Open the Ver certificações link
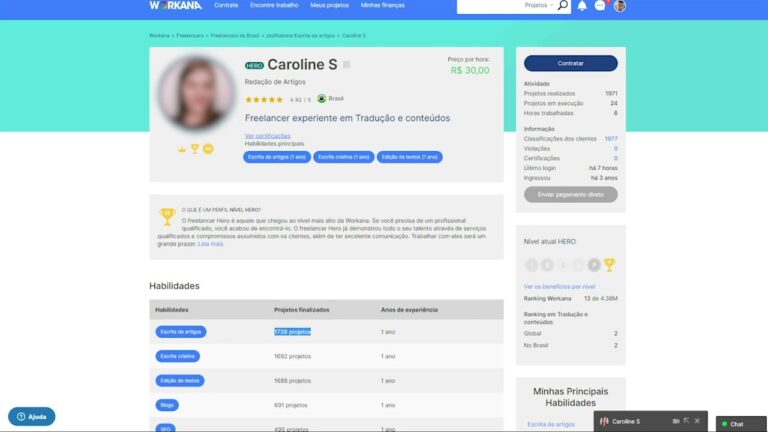768x432 pixels. point(267,135)
